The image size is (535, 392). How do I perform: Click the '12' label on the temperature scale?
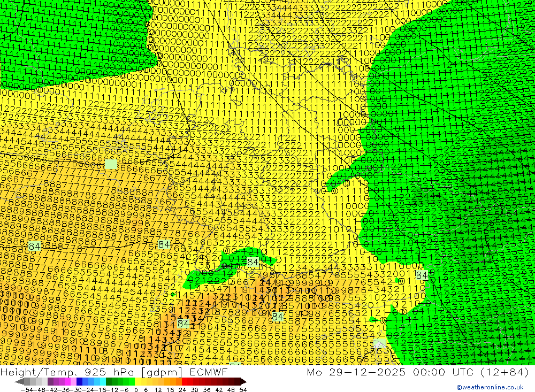point(158,390)
